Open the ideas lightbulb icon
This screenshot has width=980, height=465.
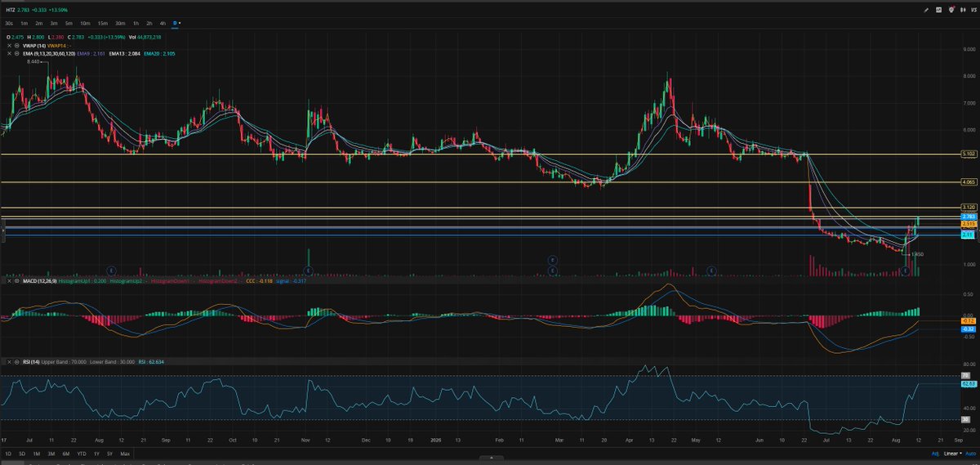point(951,10)
